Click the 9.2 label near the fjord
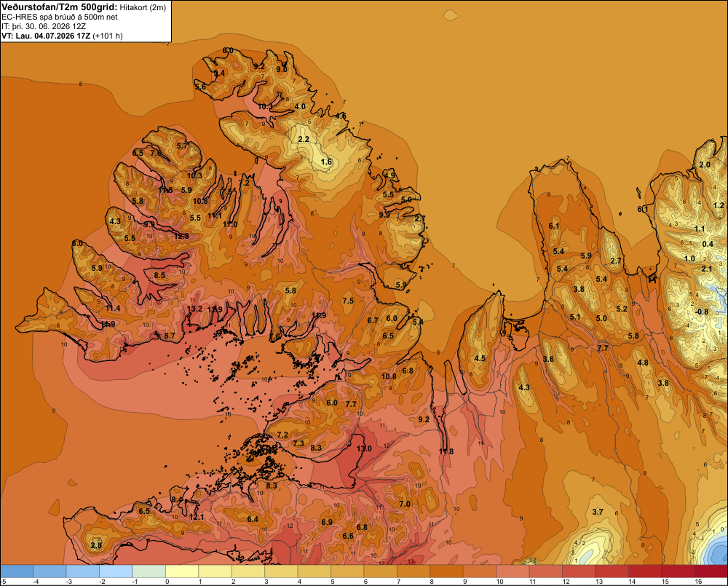This screenshot has width=728, height=586. click(424, 419)
